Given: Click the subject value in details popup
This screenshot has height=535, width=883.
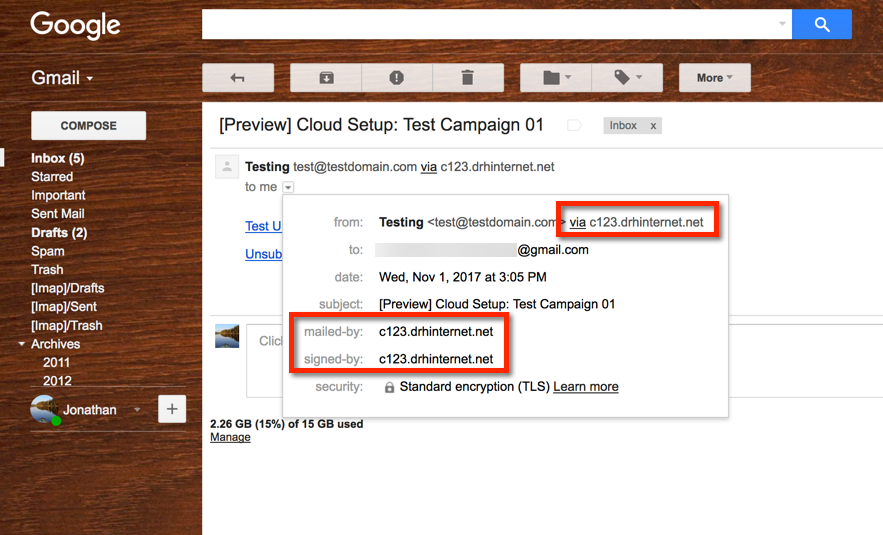Looking at the screenshot, I should coord(497,304).
